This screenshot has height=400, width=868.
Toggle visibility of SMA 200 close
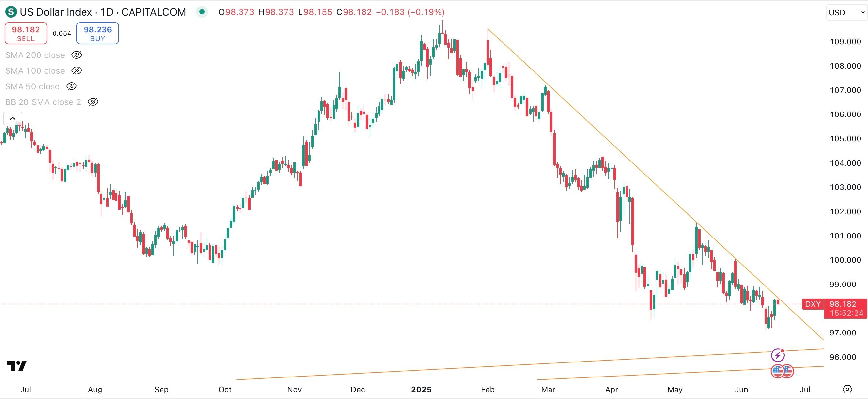77,55
